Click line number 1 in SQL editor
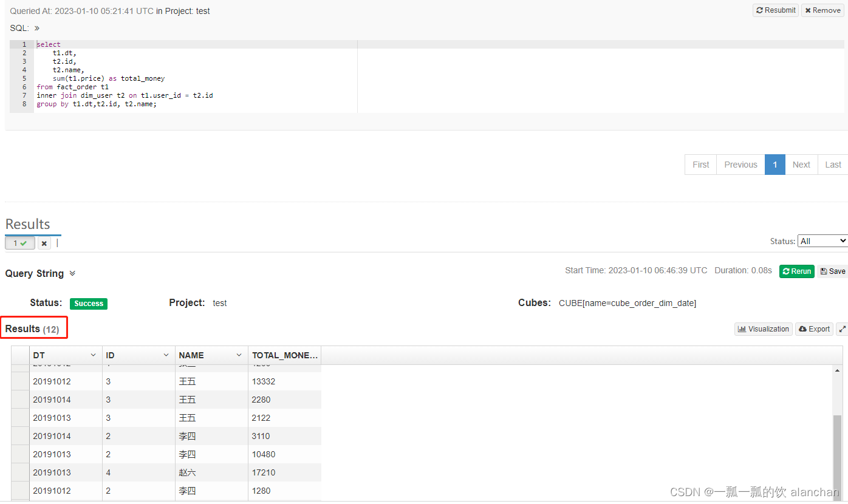 coord(24,44)
